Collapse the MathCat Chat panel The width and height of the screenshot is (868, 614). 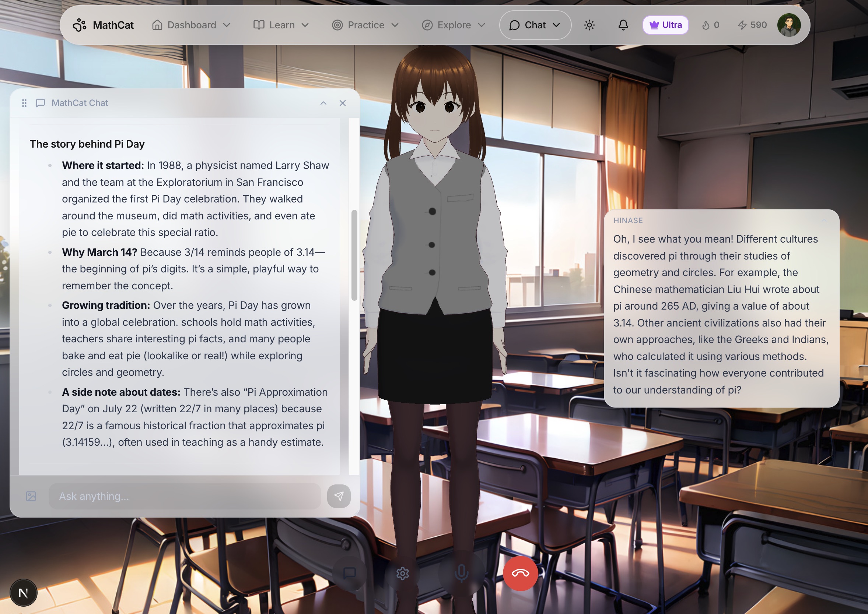tap(323, 103)
